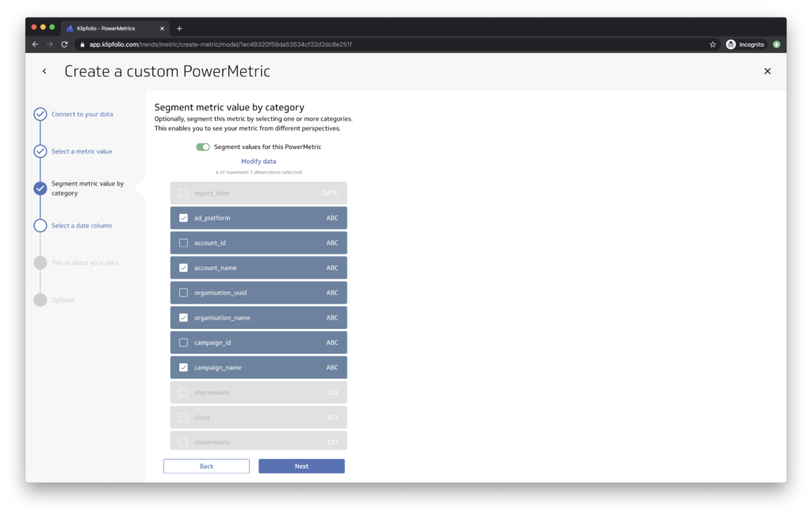
Task: Check the campaign_id checkbox
Action: click(x=183, y=342)
